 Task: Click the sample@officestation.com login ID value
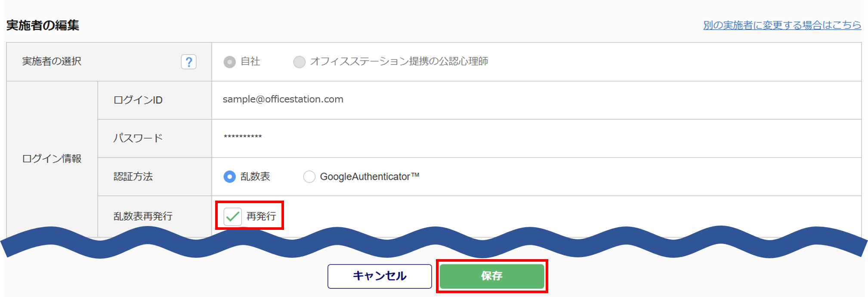point(283,99)
